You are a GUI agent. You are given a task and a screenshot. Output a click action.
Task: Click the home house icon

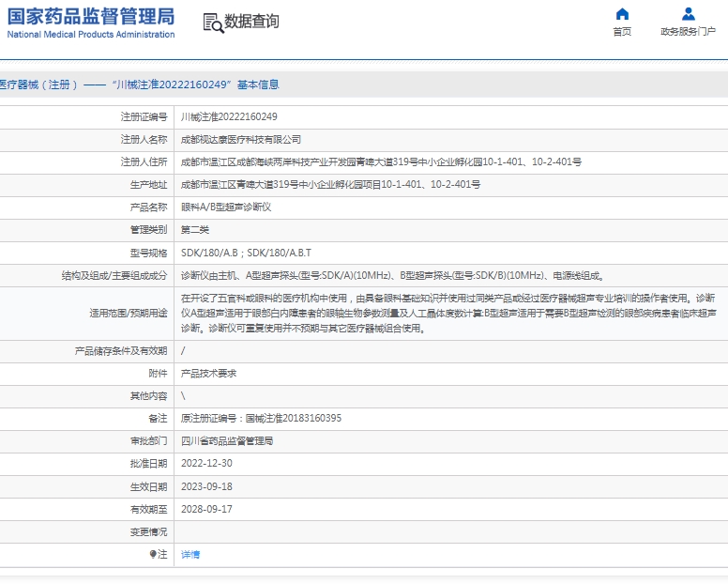[622, 14]
